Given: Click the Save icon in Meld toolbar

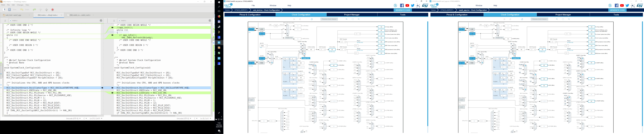Looking at the screenshot, I should [x=10, y=9].
